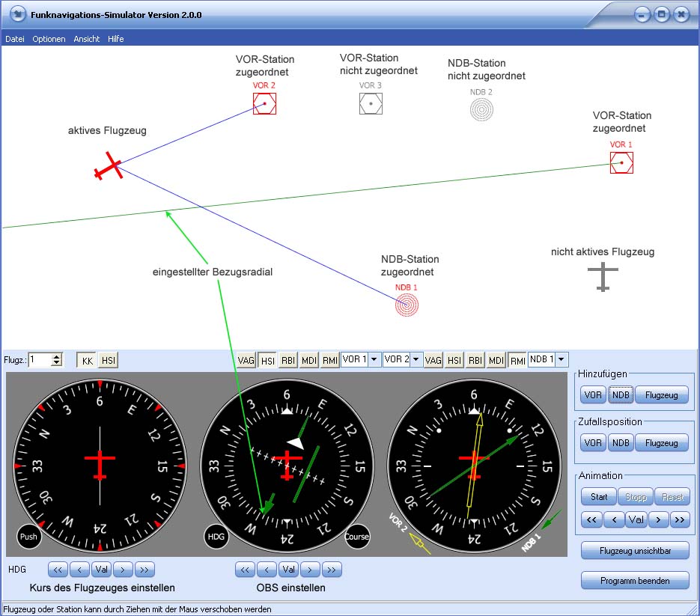700x616 pixels.
Task: Increase the Flugz. number with up arrow
Action: pos(56,356)
